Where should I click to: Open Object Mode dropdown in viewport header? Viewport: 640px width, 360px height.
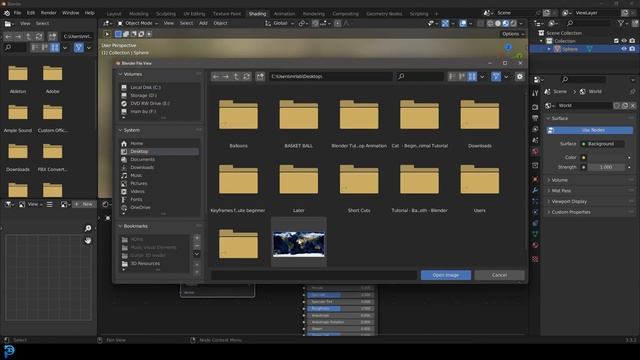pos(138,23)
